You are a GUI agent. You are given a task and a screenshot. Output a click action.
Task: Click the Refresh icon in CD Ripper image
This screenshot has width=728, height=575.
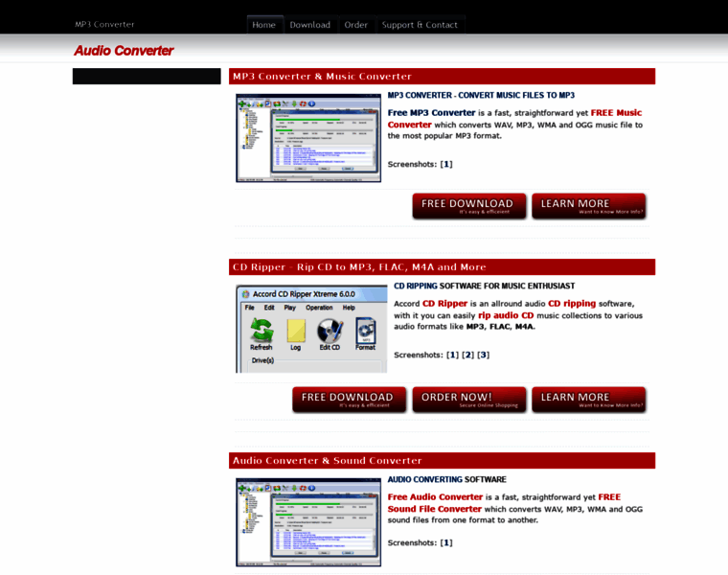tap(262, 333)
